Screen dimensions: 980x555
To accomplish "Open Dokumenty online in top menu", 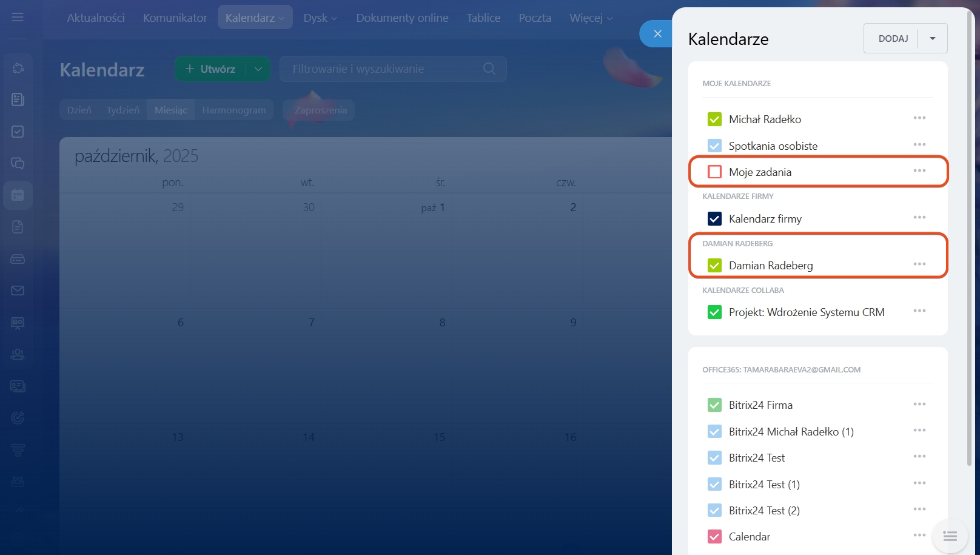I will click(x=403, y=18).
